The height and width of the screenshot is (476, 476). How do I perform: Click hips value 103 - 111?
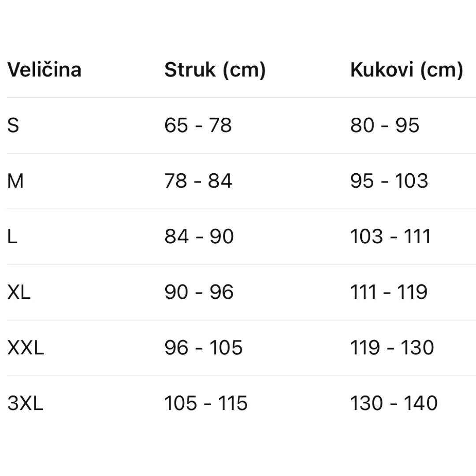click(x=390, y=237)
